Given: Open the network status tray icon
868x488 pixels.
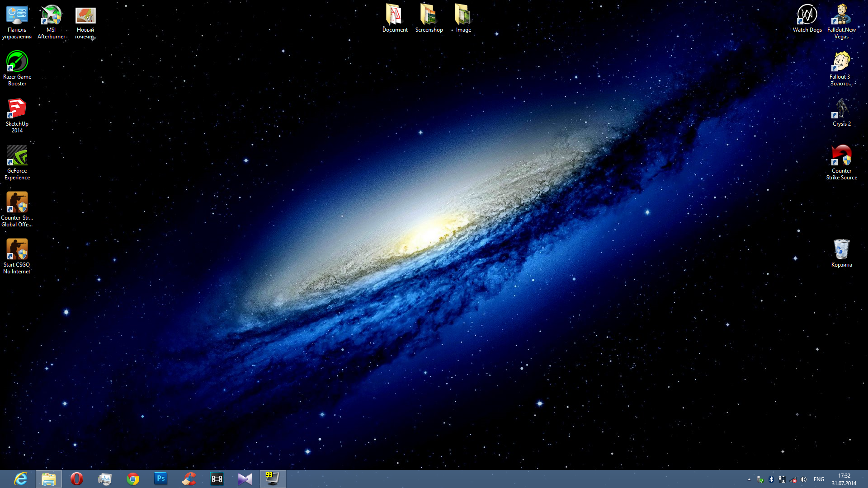Looking at the screenshot, I should pyautogui.click(x=793, y=479).
